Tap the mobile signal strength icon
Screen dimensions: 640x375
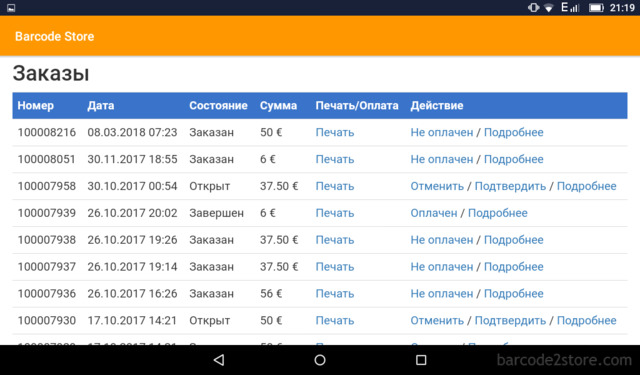tap(571, 7)
